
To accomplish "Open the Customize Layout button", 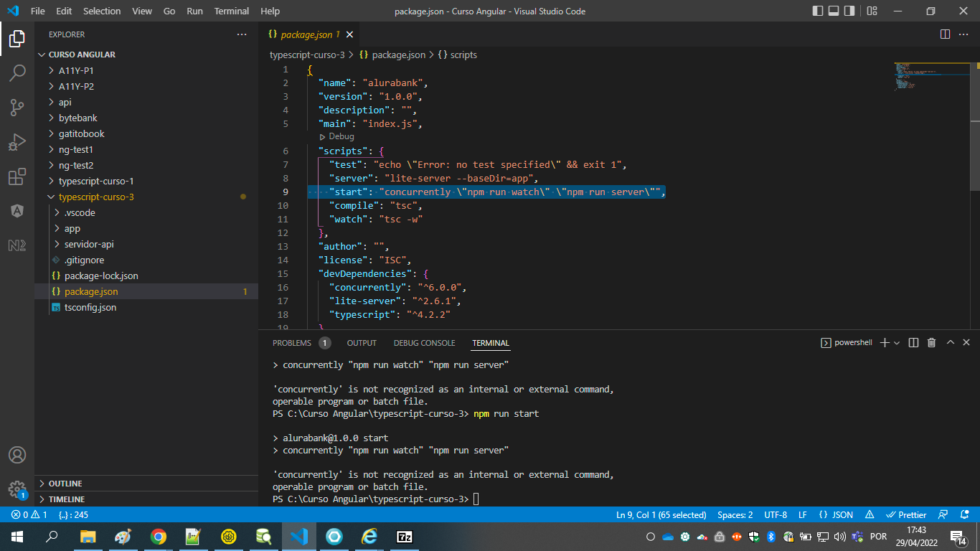I will [x=872, y=11].
